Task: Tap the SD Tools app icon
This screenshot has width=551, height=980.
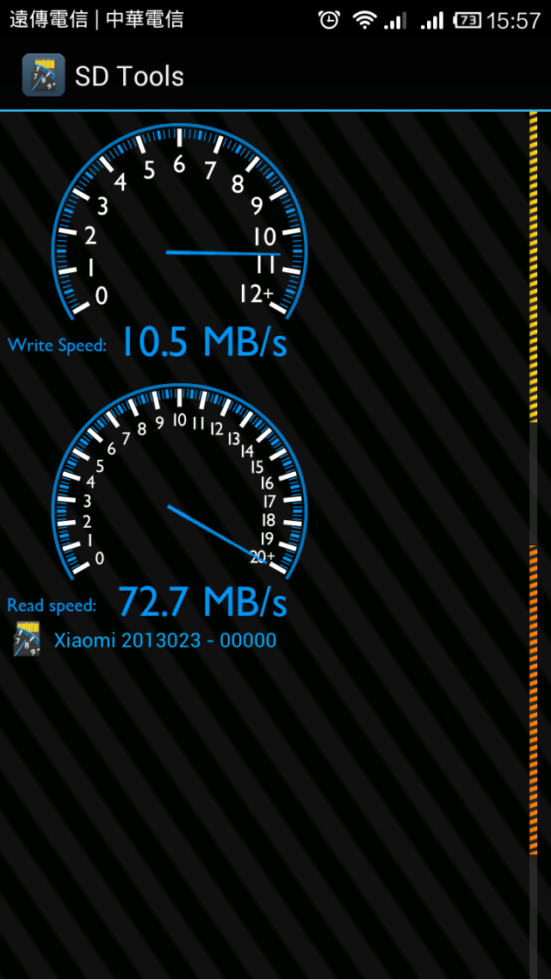Action: 44,75
